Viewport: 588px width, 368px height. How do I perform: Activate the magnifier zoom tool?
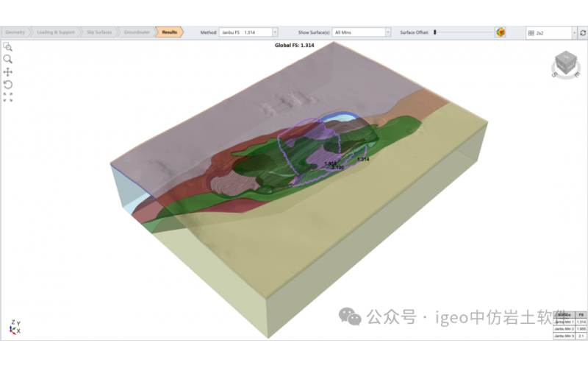(x=8, y=59)
